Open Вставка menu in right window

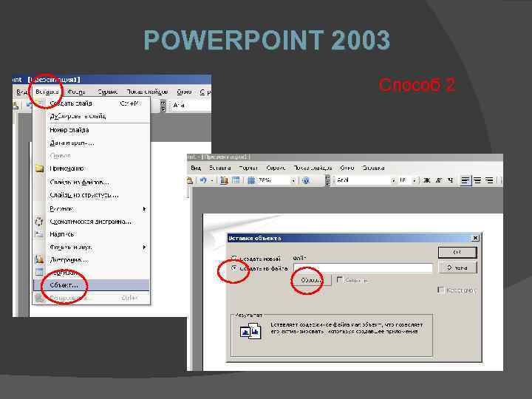coord(219,168)
